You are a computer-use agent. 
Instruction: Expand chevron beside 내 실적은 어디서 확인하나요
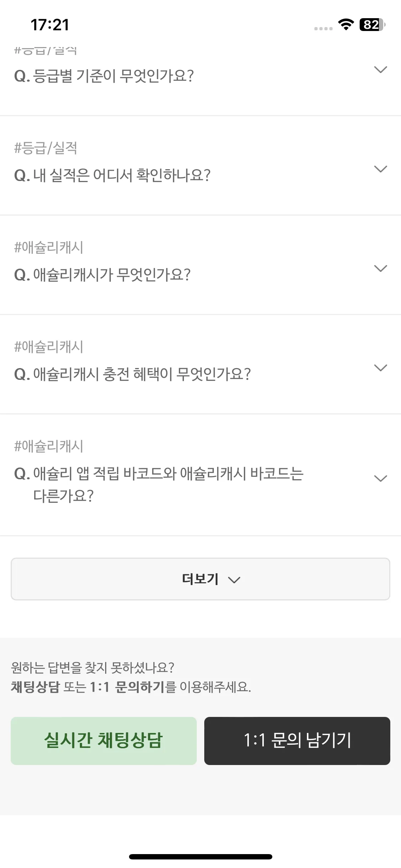(x=381, y=169)
